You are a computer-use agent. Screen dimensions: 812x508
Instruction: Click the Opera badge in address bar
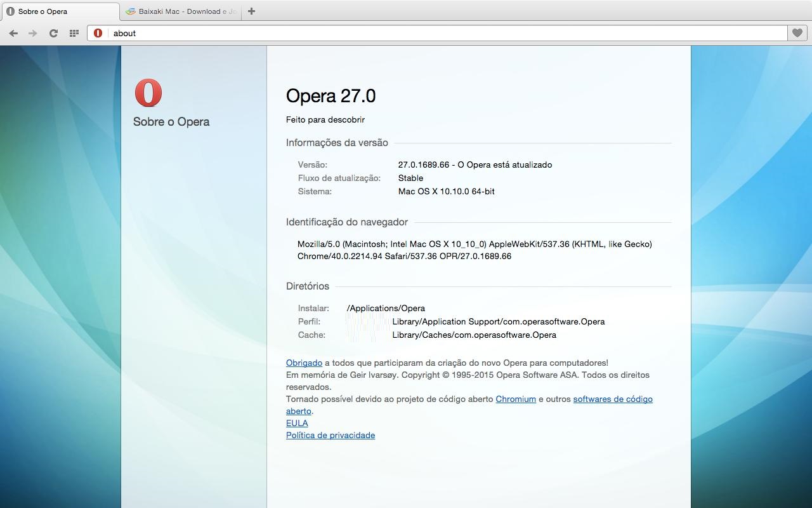pyautogui.click(x=98, y=33)
